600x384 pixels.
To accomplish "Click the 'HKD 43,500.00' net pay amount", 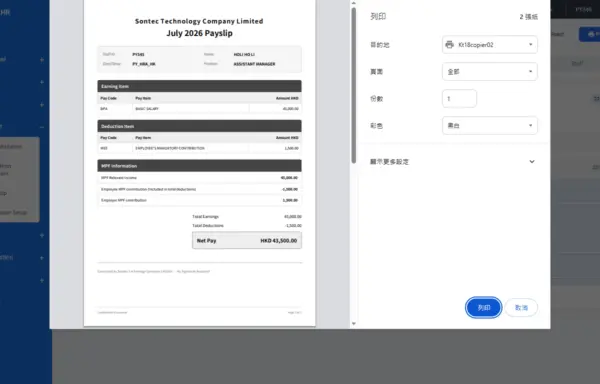I will click(x=279, y=241).
